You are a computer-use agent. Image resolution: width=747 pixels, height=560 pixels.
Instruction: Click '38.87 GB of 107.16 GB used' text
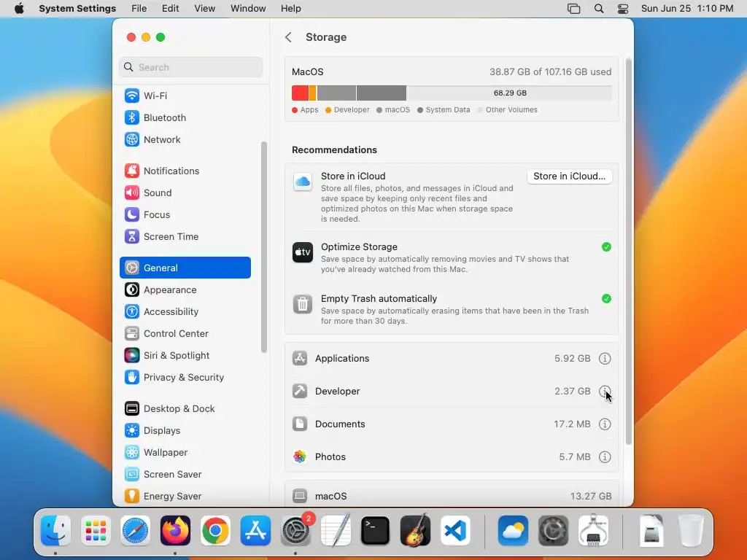click(550, 72)
